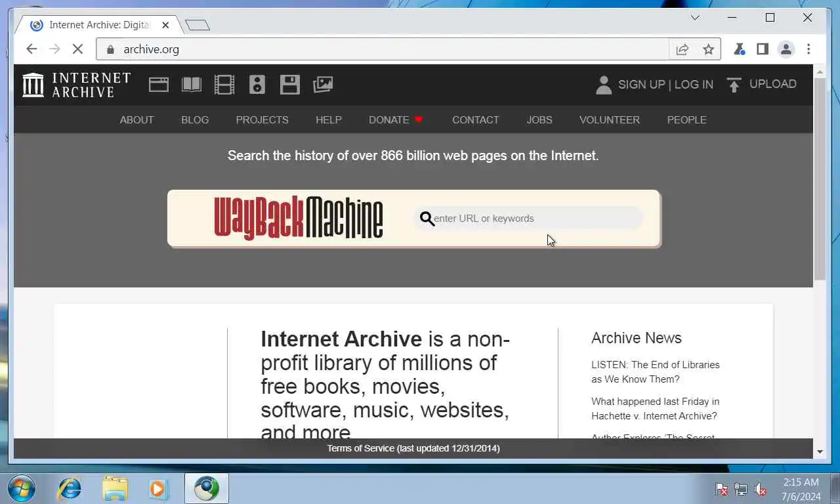840x504 pixels.
Task: Open the JOBS menu item
Action: 539,120
